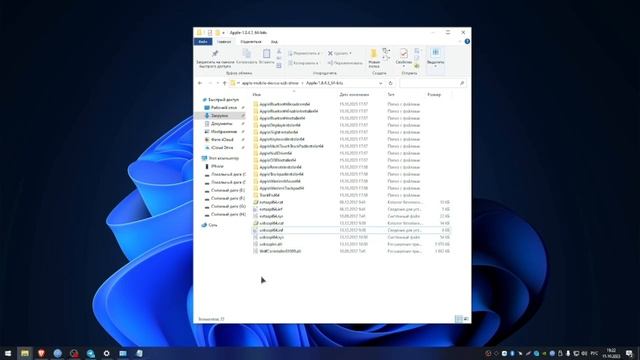The width and height of the screenshot is (640, 360).
Task: Sort by the Размер column header
Action: [434, 95]
